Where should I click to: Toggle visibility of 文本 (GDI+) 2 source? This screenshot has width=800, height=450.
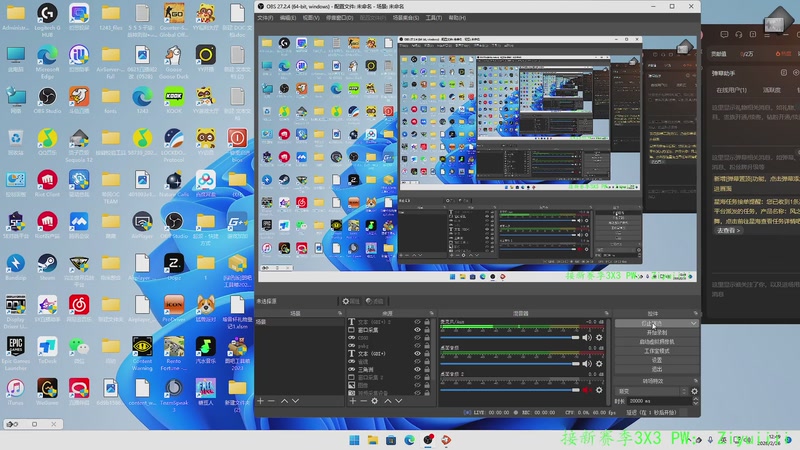(x=417, y=322)
